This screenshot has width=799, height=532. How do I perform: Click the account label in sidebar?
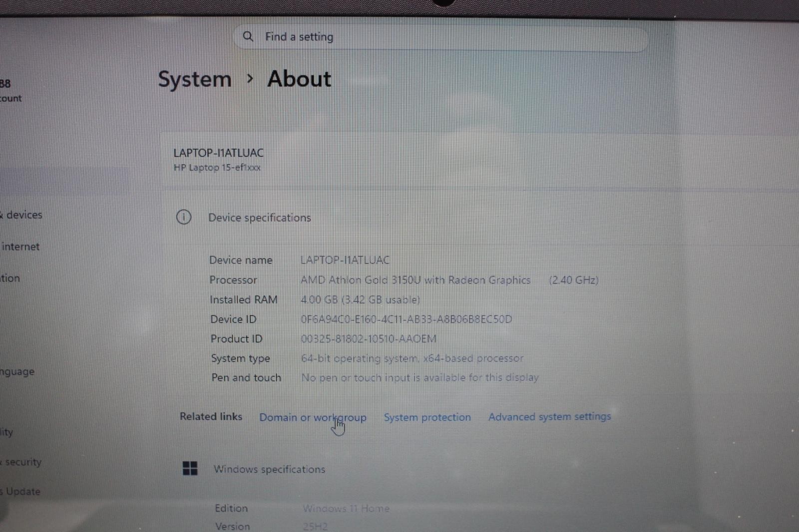point(11,98)
